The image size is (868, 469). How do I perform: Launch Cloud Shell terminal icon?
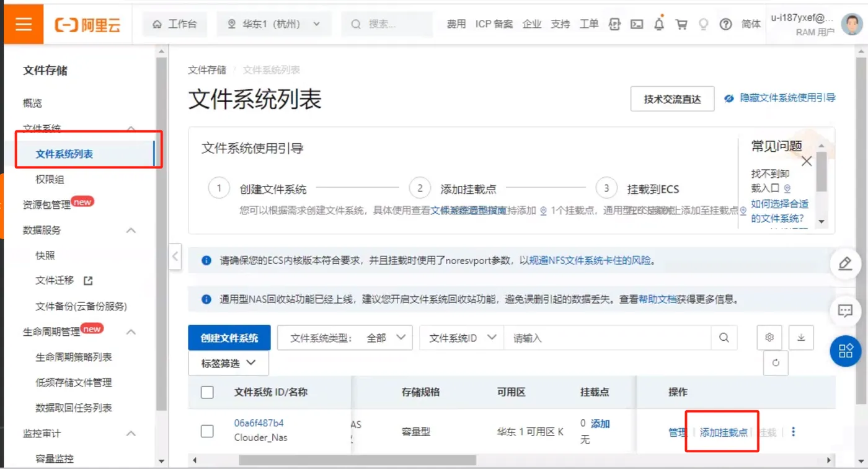pos(637,24)
